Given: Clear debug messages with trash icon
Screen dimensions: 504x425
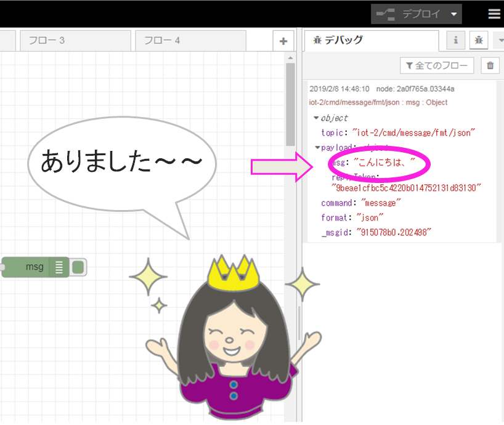Looking at the screenshot, I should (490, 65).
